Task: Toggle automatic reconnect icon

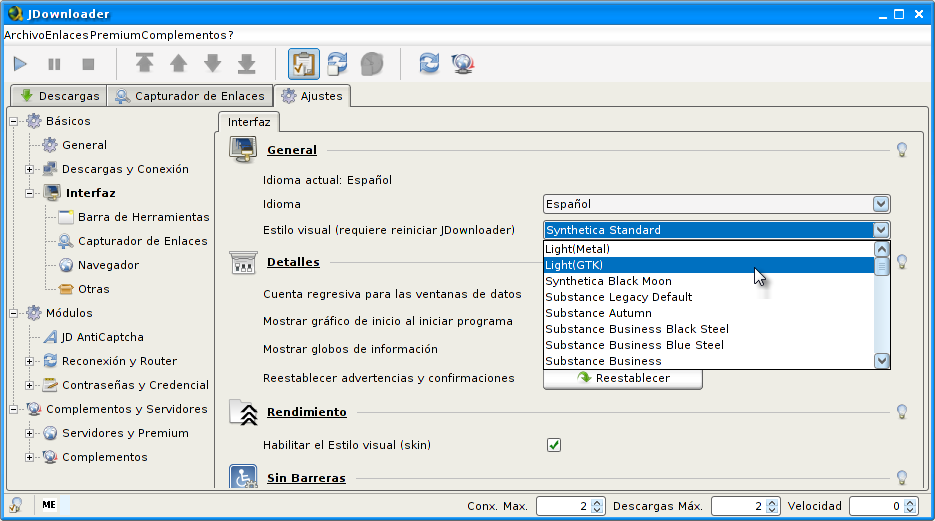Action: coord(338,64)
